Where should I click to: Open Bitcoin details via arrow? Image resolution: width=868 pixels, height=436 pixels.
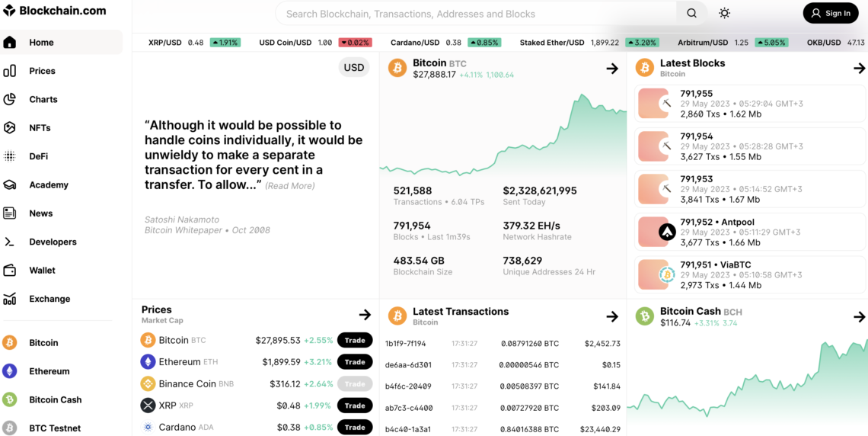point(611,69)
